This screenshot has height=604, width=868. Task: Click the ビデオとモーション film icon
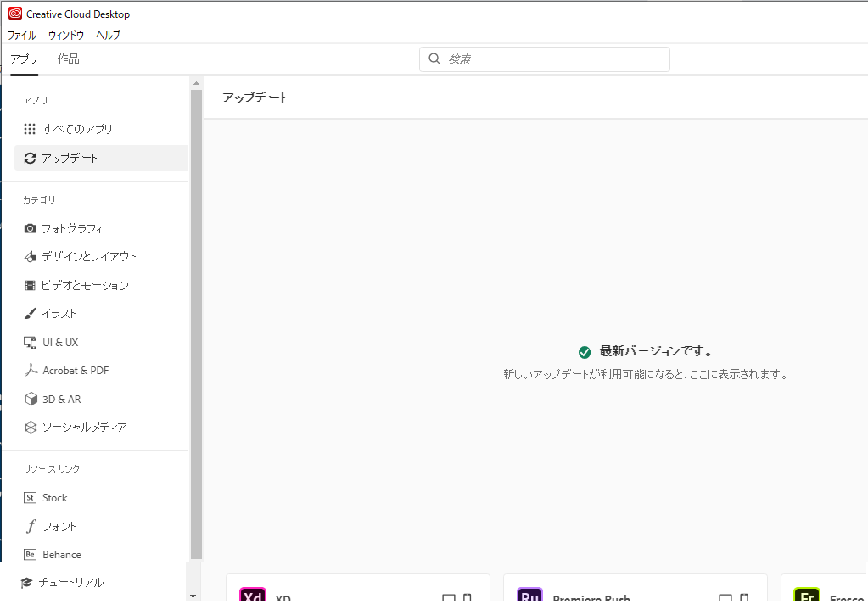[30, 286]
